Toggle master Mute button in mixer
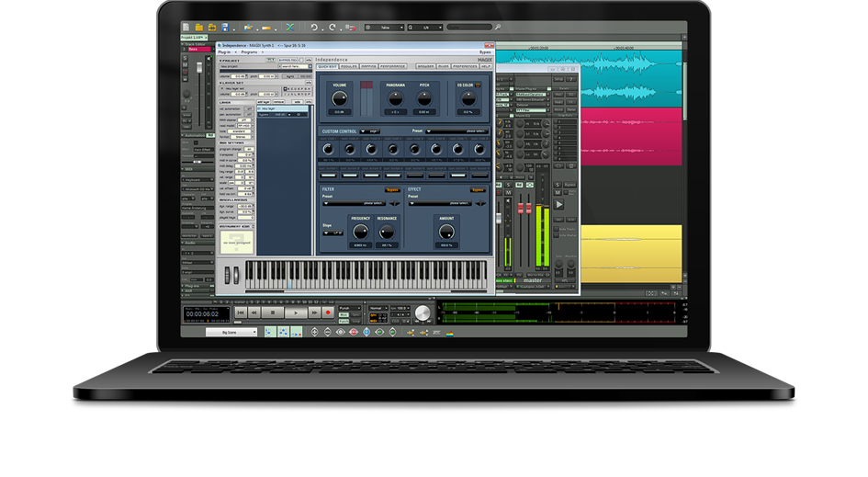The height and width of the screenshot is (477, 868). [558, 192]
